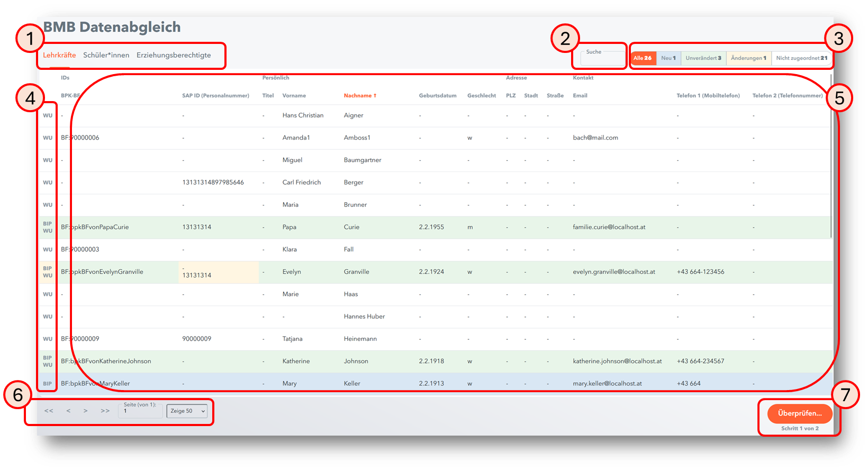The width and height of the screenshot is (868, 470).
Task: Click the Überprüfen button
Action: click(x=799, y=413)
